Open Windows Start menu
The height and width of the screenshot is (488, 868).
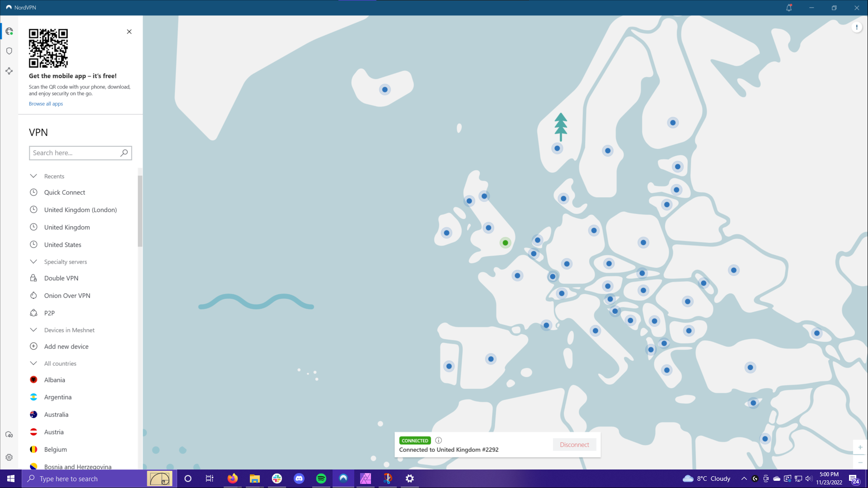tap(11, 479)
